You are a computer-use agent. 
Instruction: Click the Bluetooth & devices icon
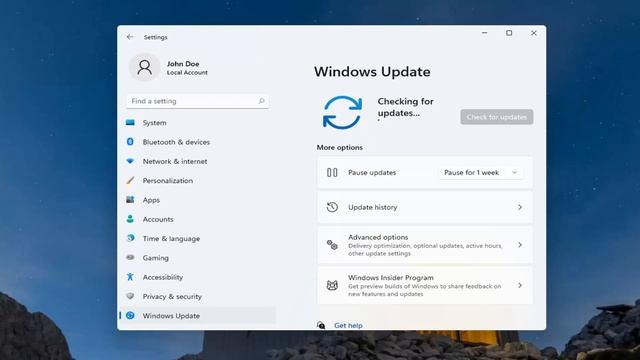click(x=130, y=142)
